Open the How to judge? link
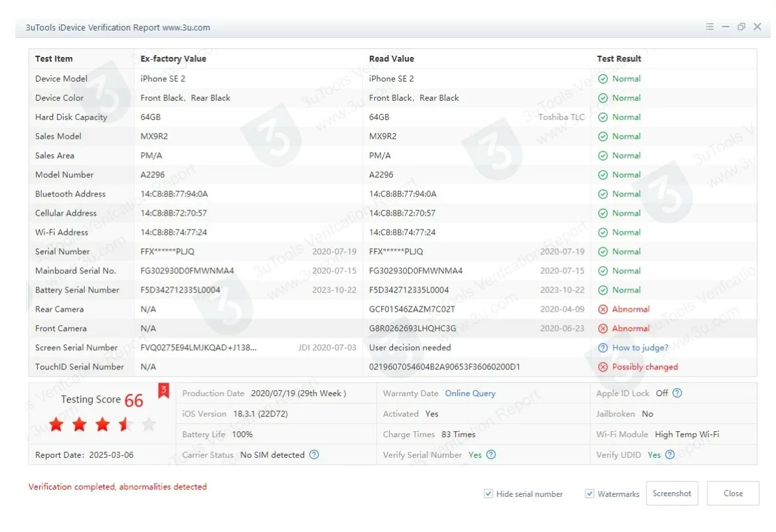This screenshot has width=776, height=532. click(641, 348)
